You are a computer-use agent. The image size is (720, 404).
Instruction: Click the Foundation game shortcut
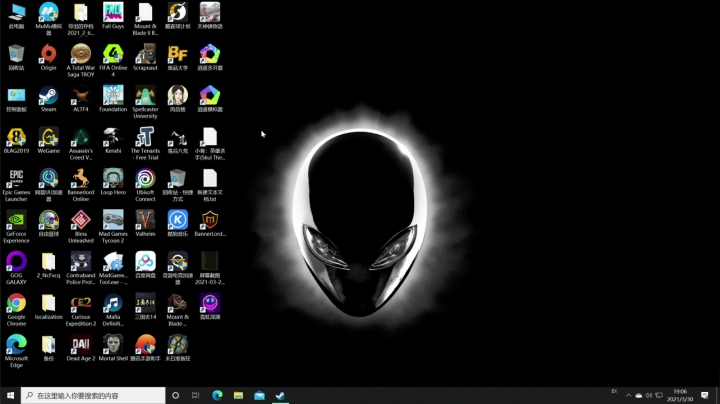[113, 99]
